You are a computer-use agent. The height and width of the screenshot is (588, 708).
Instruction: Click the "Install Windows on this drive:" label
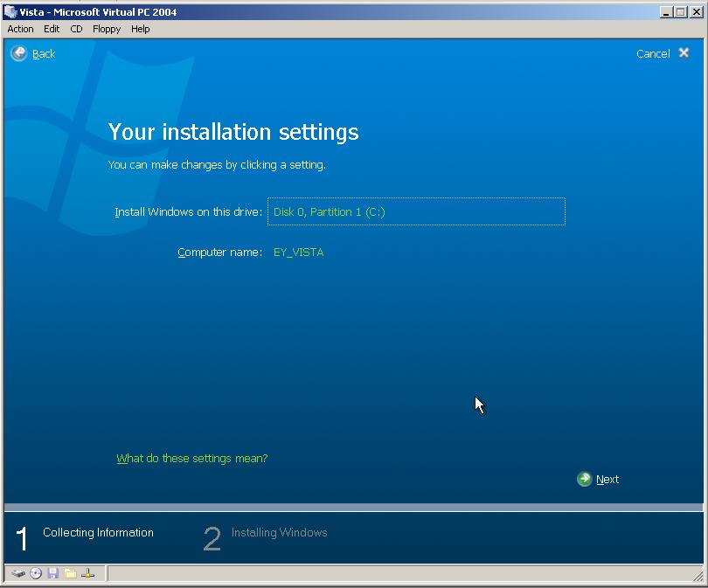(x=188, y=212)
